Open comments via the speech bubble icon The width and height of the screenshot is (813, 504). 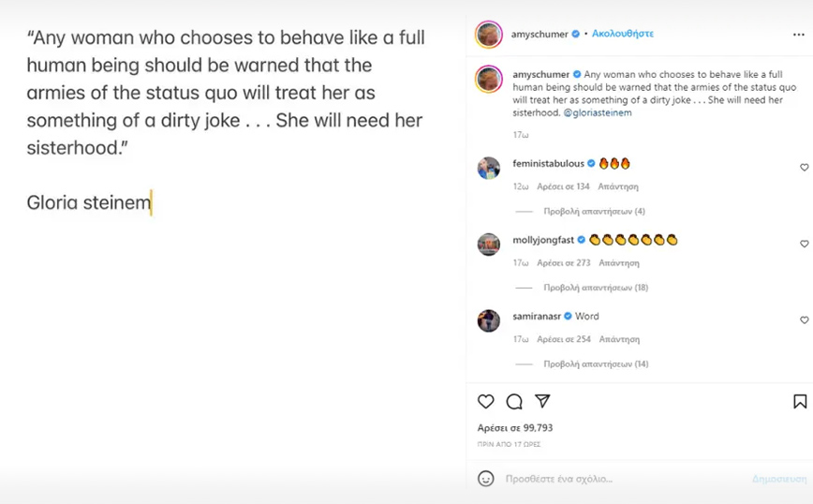(x=514, y=401)
